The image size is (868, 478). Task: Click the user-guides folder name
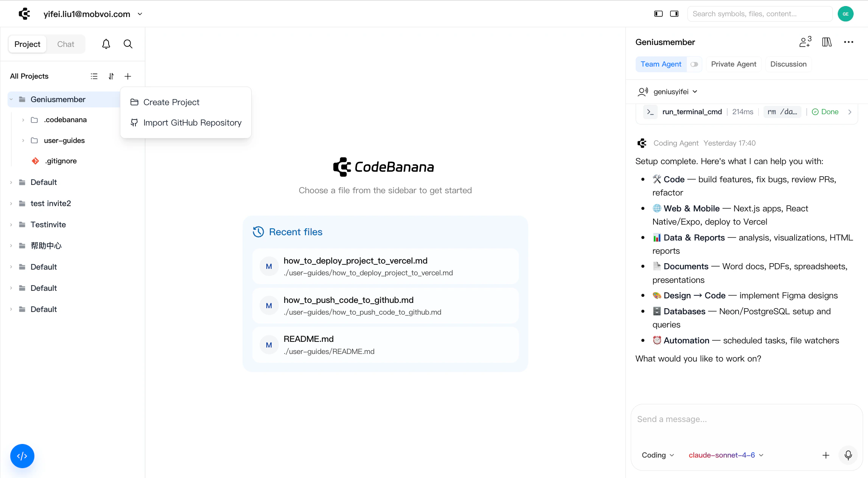pos(64,141)
